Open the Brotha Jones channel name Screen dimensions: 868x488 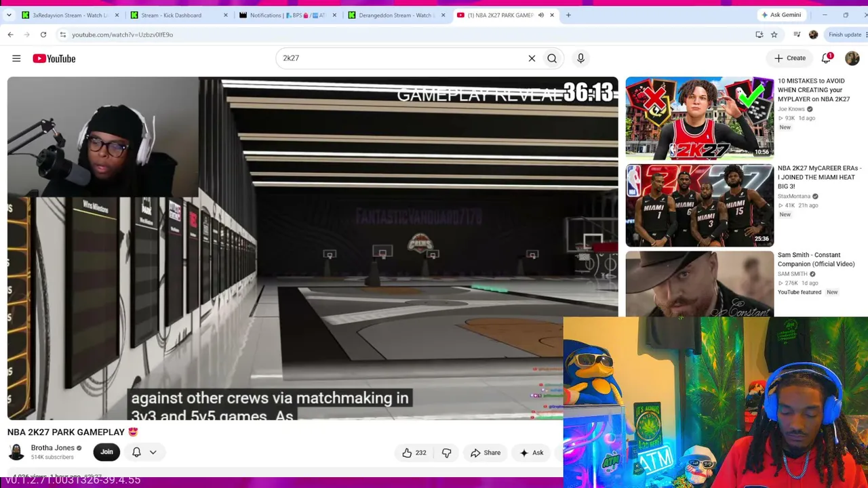[53, 448]
